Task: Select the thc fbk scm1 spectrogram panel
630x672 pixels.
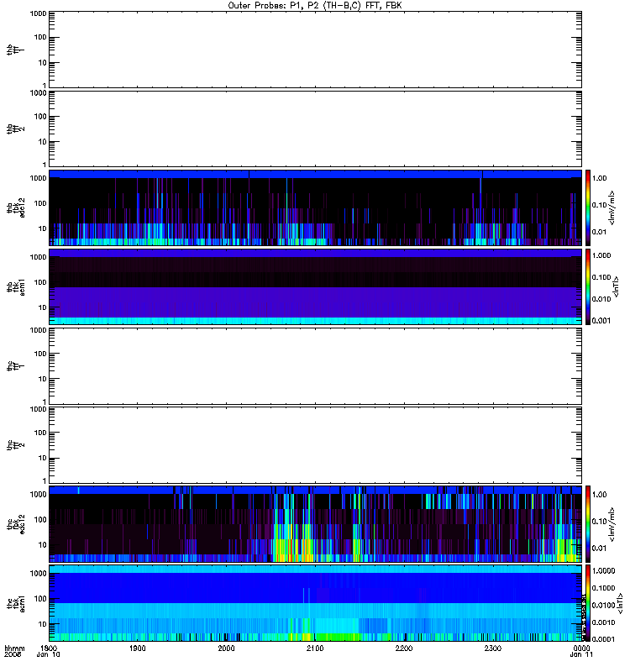Action: click(x=316, y=603)
